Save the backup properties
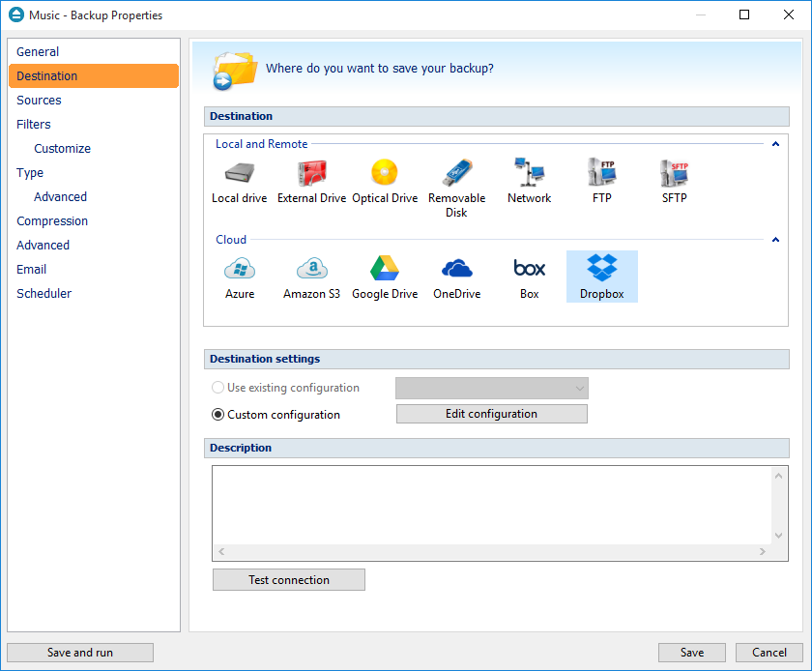The height and width of the screenshot is (671, 812). point(692,653)
